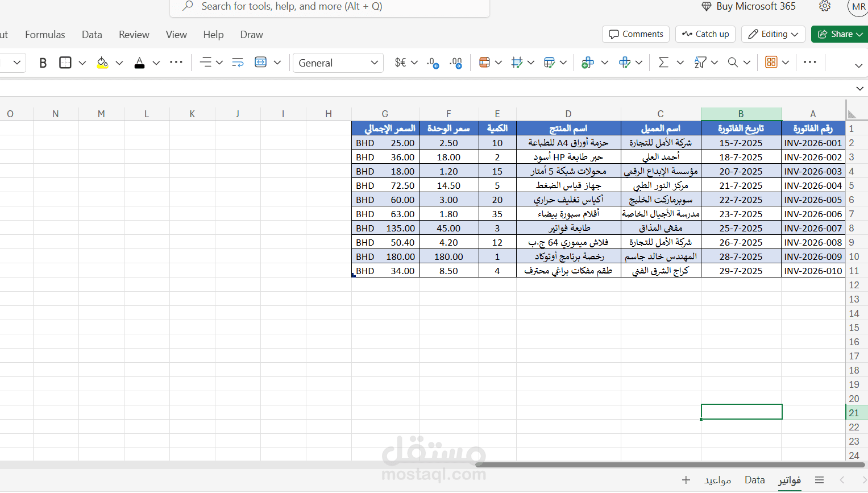
Task: Expand the Sort and Filter dropdown arrow
Action: [x=715, y=63]
